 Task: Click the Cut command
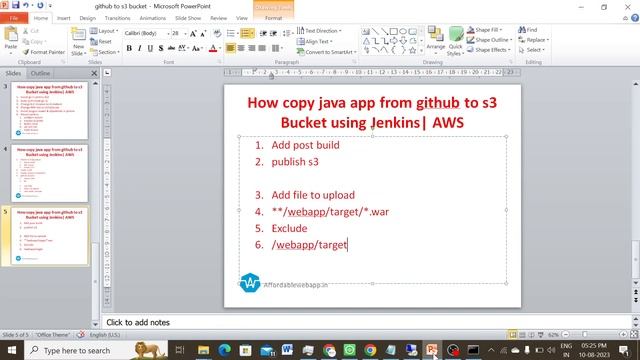pos(31,31)
